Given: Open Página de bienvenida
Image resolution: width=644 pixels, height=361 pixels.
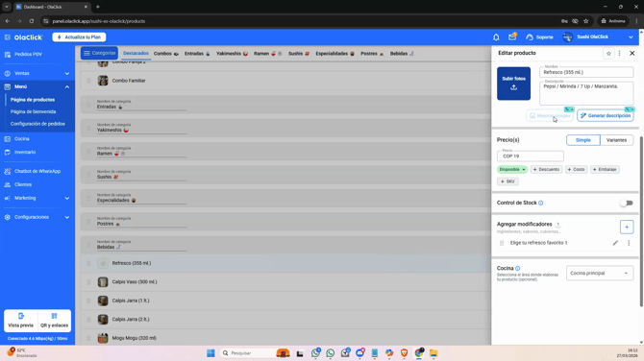Looking at the screenshot, I should (x=34, y=111).
